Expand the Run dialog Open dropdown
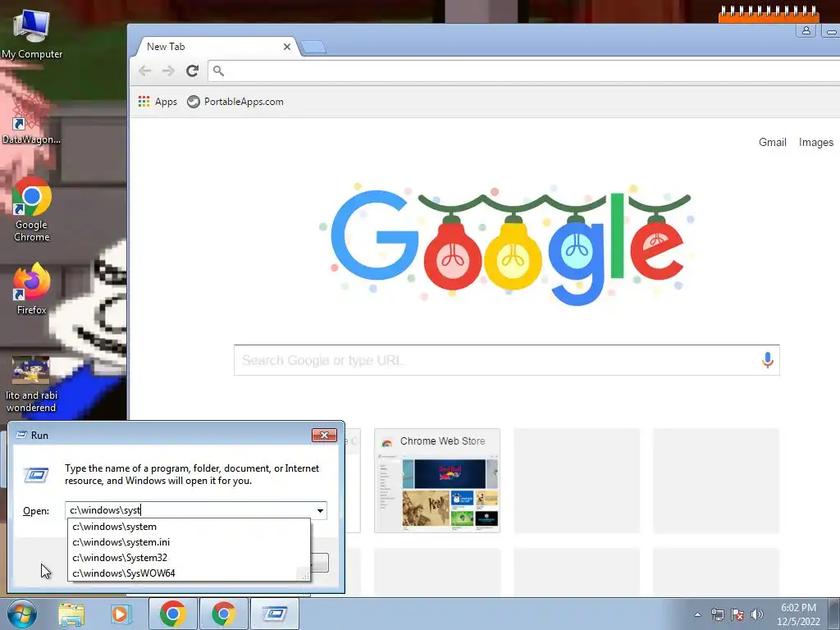Image resolution: width=840 pixels, height=630 pixels. pyautogui.click(x=320, y=510)
